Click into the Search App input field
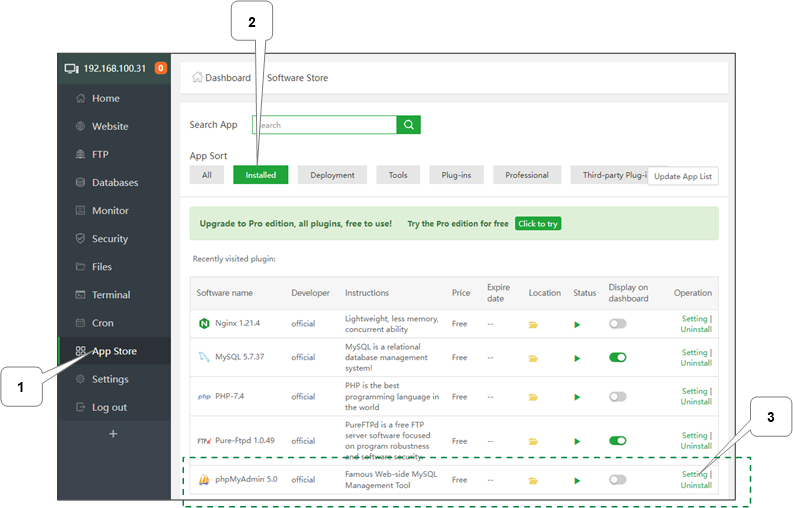 [x=325, y=125]
